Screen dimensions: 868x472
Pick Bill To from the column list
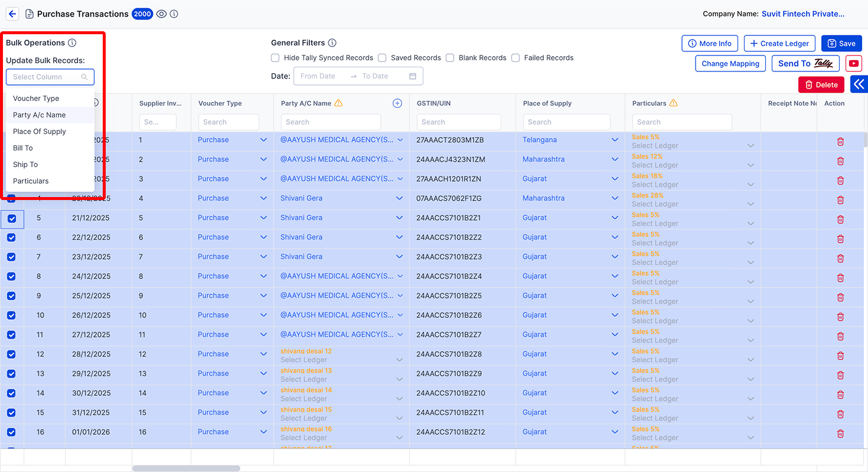point(50,148)
